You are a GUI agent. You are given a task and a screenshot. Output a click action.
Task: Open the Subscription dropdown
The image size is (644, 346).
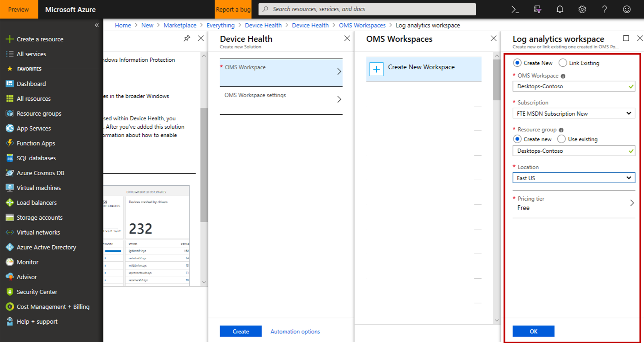pos(574,114)
